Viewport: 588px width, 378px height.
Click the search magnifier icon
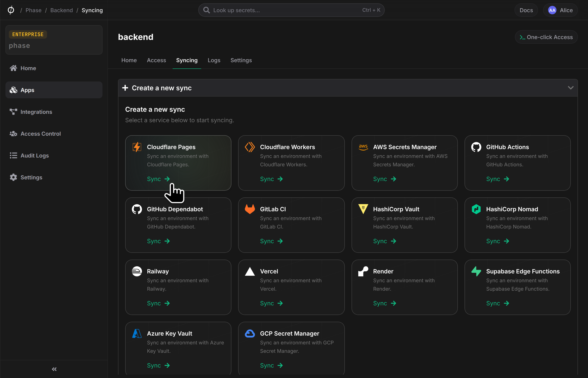(x=206, y=10)
